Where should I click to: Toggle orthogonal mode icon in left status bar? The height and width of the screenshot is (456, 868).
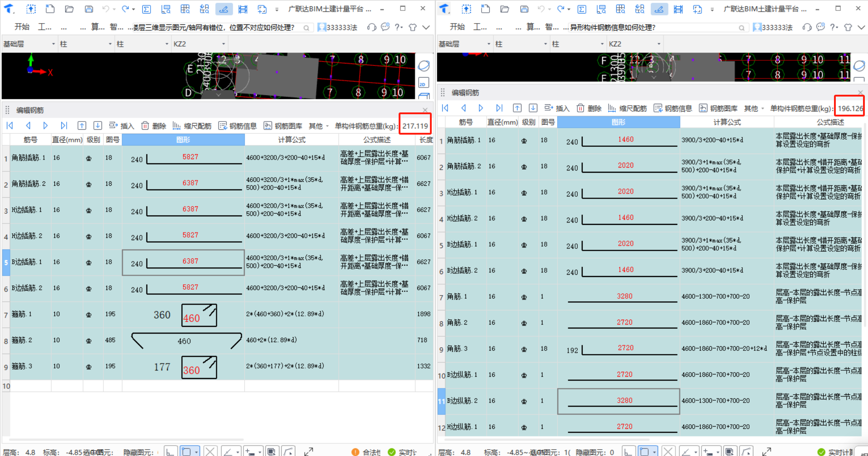coord(170,451)
